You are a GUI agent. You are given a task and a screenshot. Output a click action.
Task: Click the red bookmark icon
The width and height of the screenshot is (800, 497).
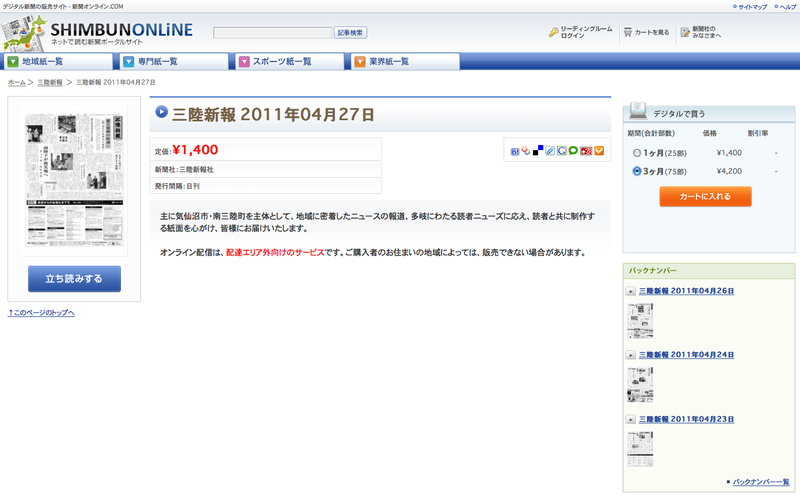[x=586, y=151]
